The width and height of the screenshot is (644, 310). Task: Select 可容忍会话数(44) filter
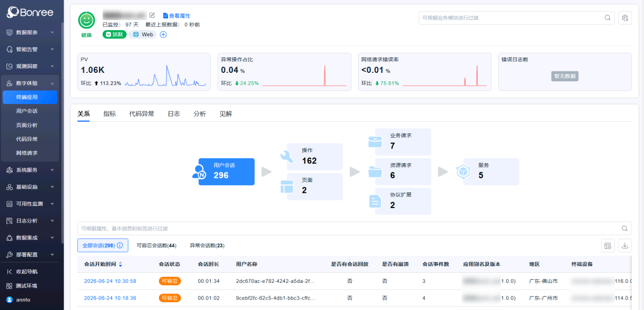pyautogui.click(x=156, y=246)
